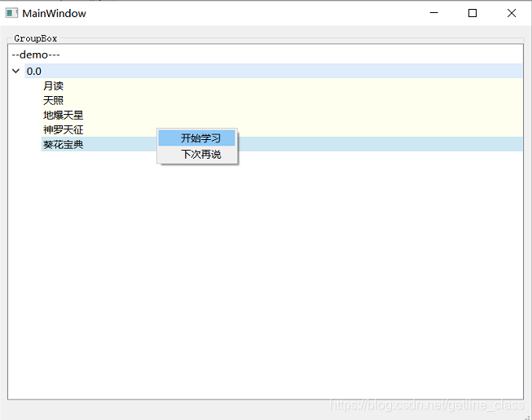Choose 下次再说 from the context menu
The image size is (532, 420).
click(x=197, y=154)
